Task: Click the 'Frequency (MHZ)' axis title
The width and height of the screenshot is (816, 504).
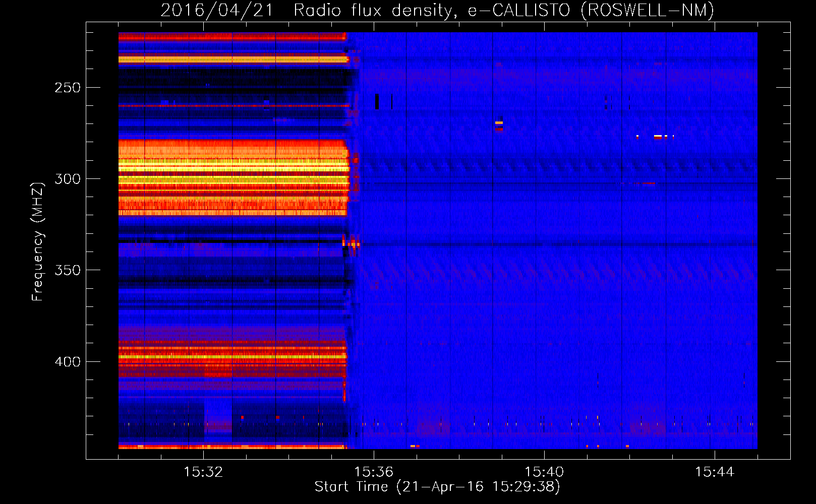Action: point(38,241)
